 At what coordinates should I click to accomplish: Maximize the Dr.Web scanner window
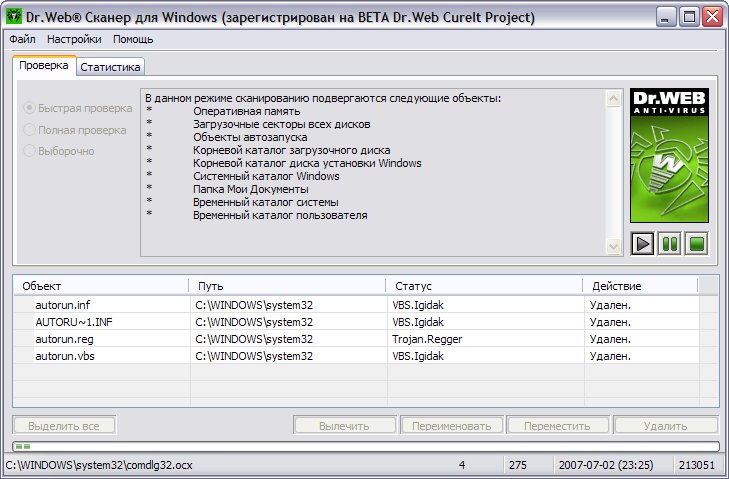click(x=689, y=17)
